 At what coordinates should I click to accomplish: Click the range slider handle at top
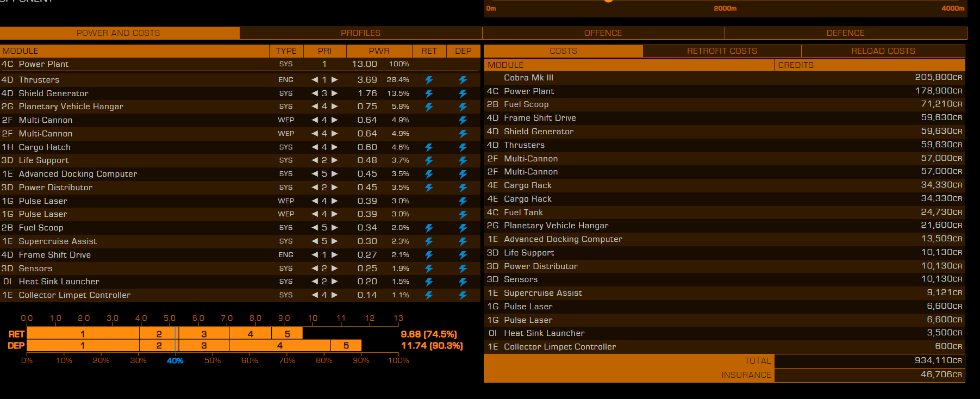(609, 1)
